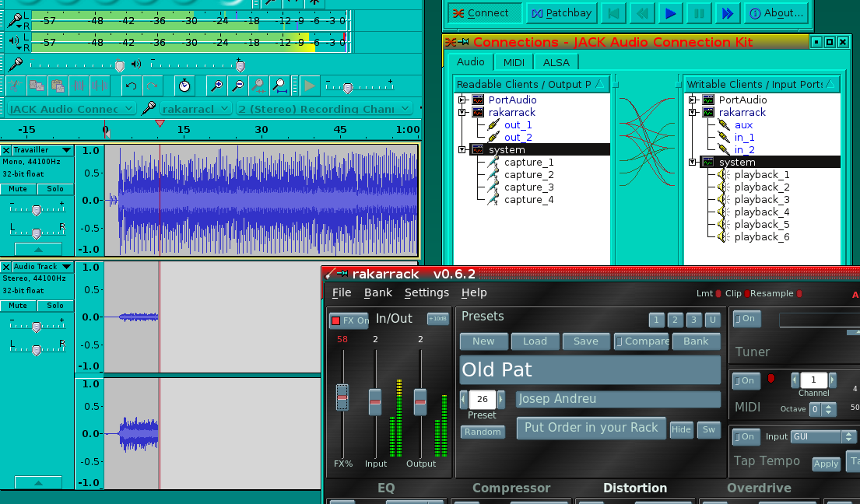Click the Save preset button

point(586,341)
